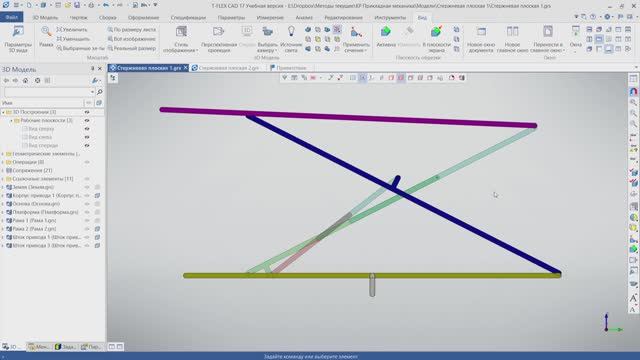Collapse the 3D Построения tree node

(3, 112)
